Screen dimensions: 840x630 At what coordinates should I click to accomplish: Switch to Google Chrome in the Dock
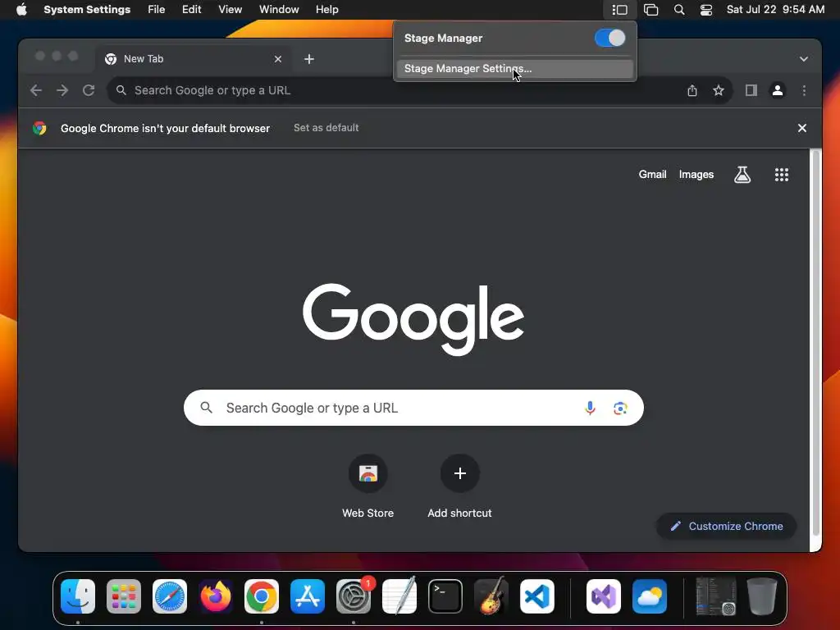click(262, 596)
